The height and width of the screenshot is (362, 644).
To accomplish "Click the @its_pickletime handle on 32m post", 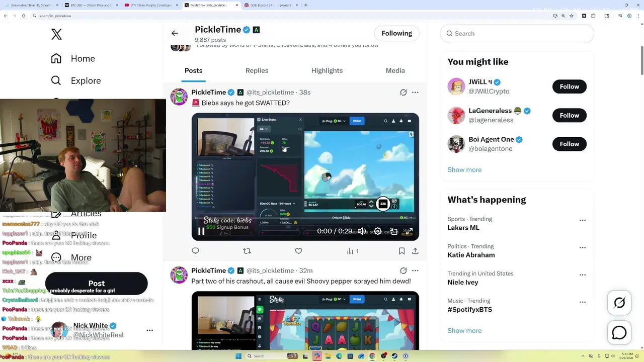I will [x=270, y=270].
